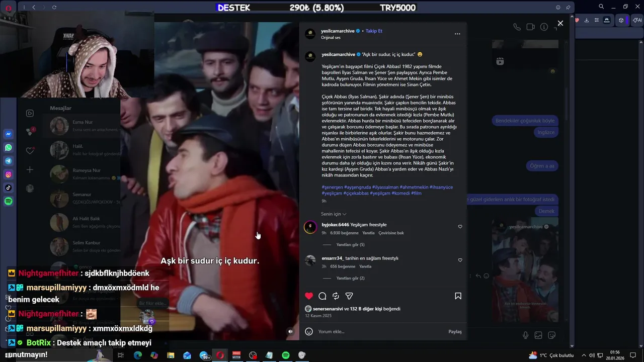Expand the Senin için comment filter

point(334,214)
